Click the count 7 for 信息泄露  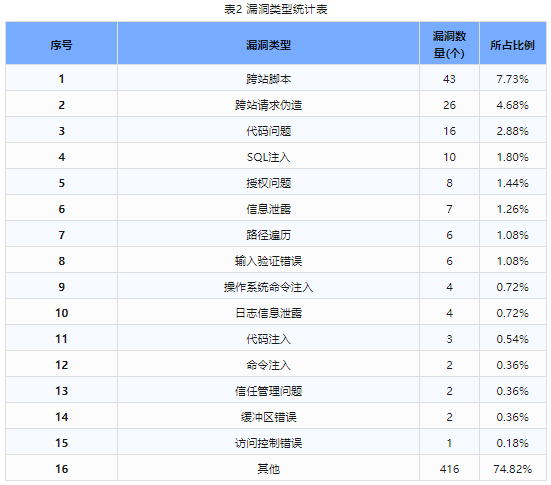449,209
